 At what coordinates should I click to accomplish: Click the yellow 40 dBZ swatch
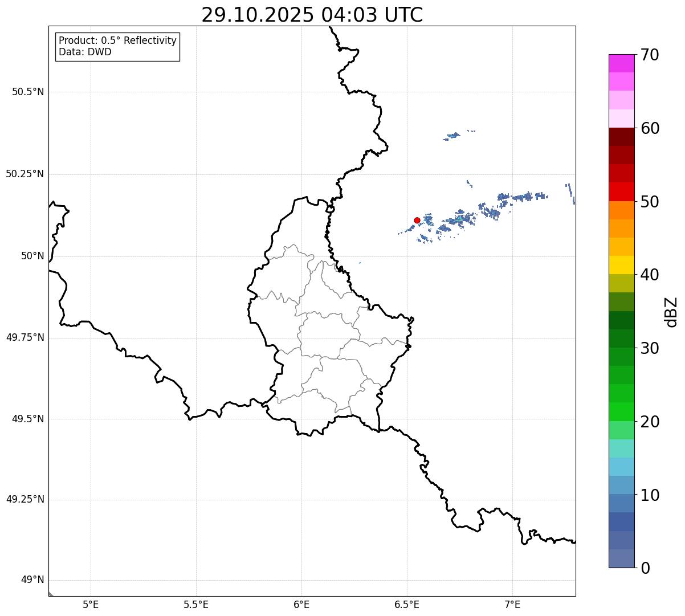pos(621,265)
